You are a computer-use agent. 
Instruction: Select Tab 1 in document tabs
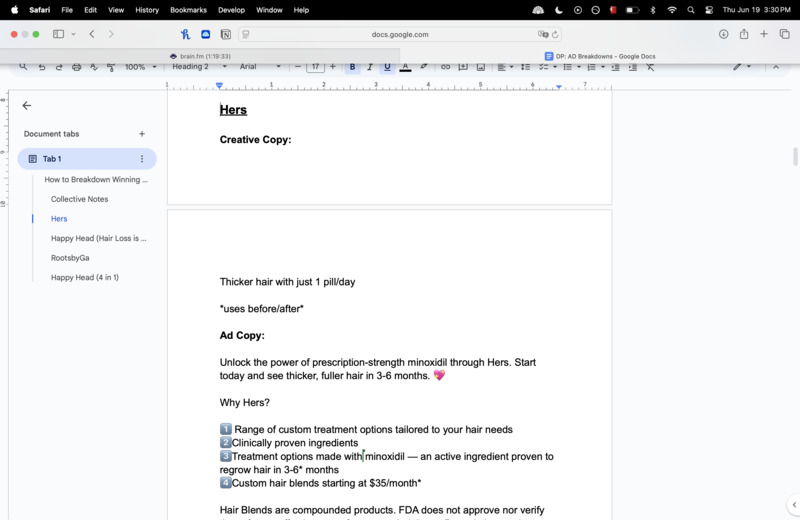(87, 159)
